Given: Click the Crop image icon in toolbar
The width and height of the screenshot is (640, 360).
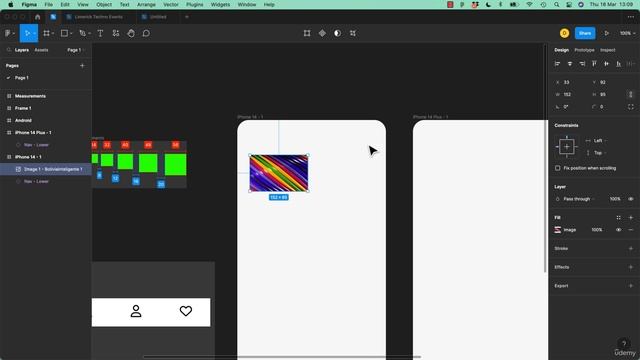Looking at the screenshot, I should click(x=307, y=33).
